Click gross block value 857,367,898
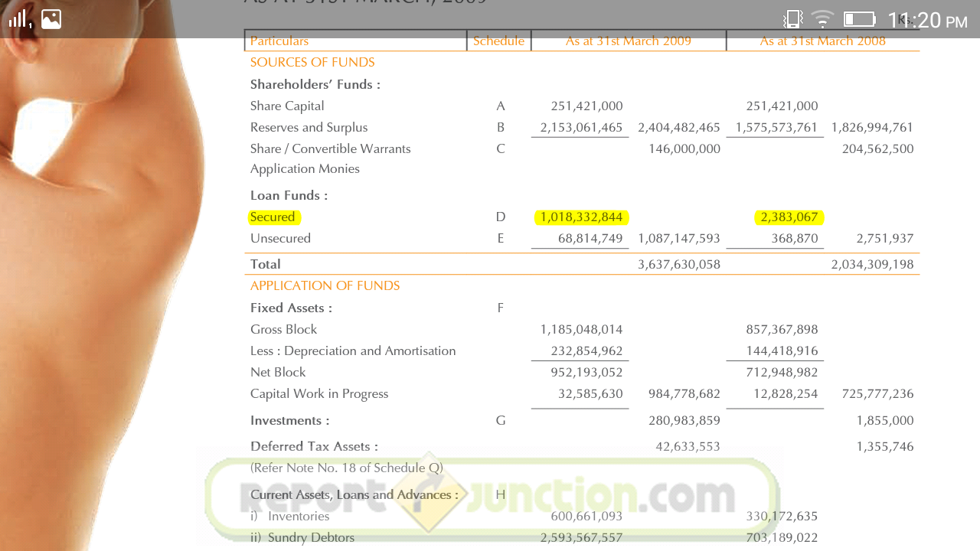 click(x=782, y=329)
